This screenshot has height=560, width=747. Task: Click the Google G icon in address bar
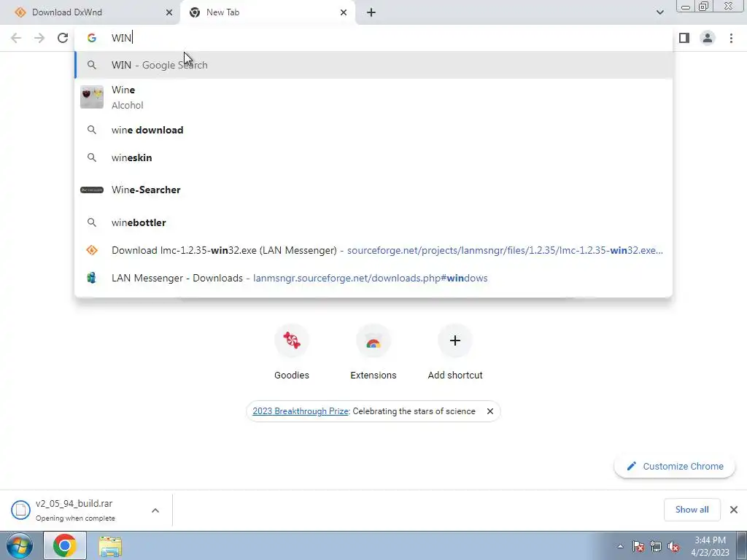[92, 38]
